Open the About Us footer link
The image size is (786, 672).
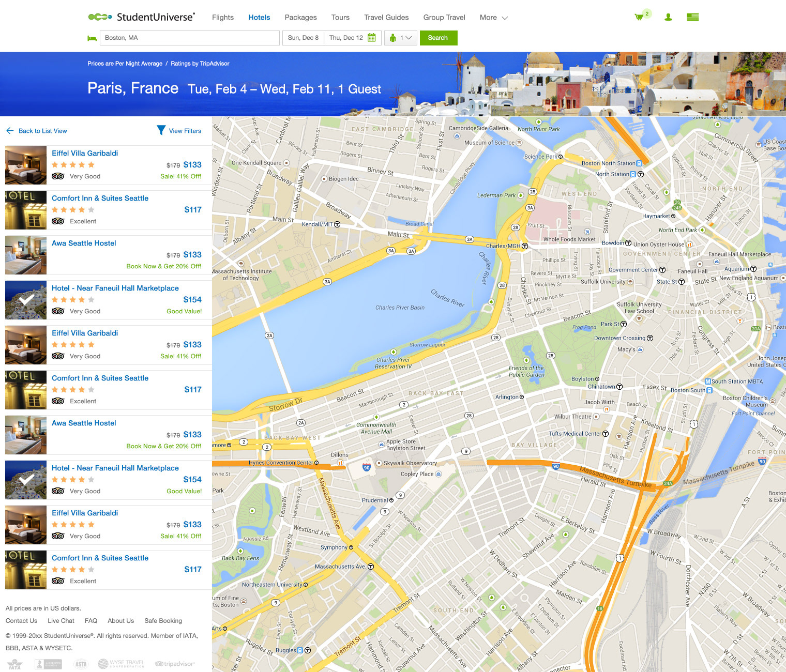click(x=120, y=621)
